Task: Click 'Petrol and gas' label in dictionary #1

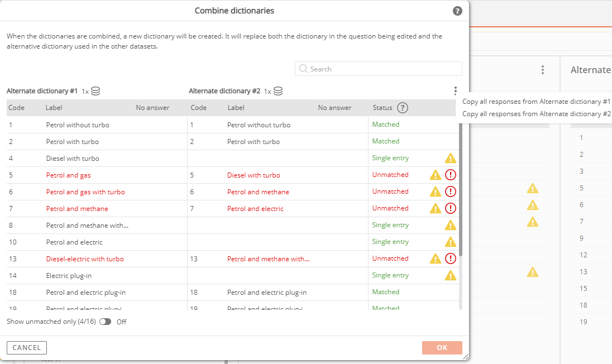Action: [x=68, y=175]
